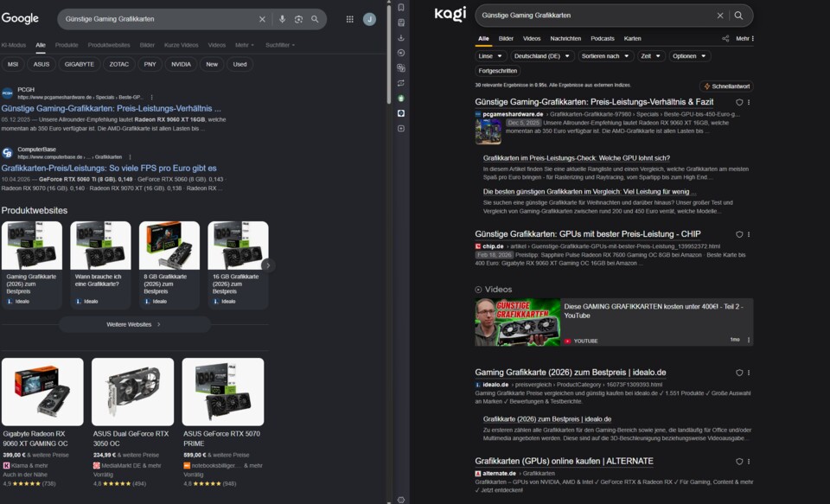Viewport: 830px width, 504px height.
Task: Toggle the ASUS filter chip
Action: [x=41, y=64]
